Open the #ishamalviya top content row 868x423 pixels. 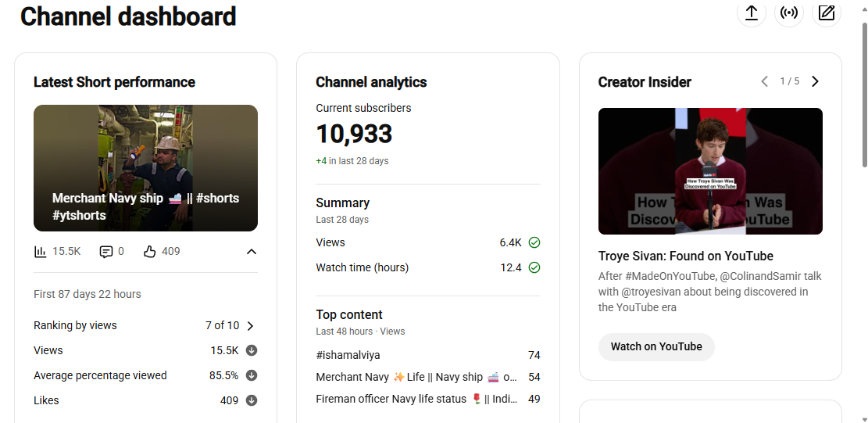[x=428, y=356]
